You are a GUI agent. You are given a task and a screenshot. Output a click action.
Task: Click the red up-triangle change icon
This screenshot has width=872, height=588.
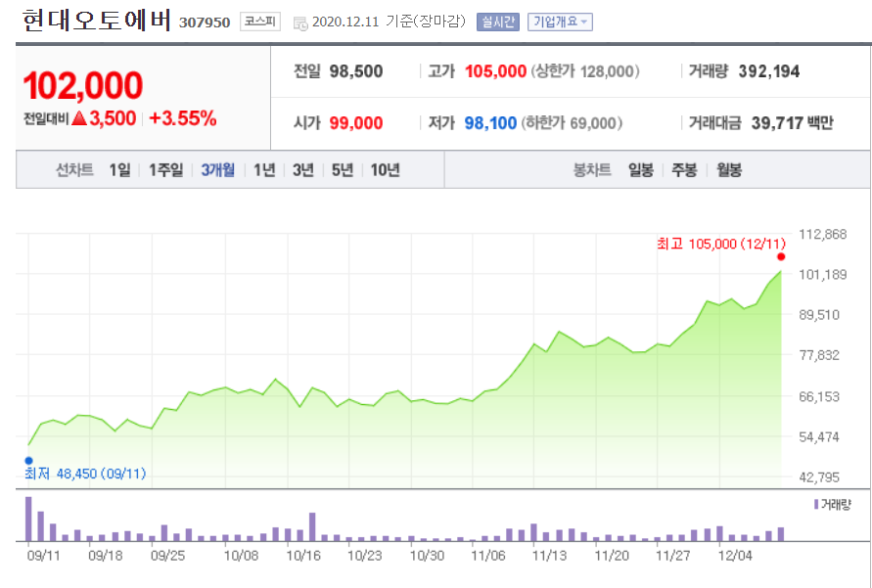pos(79,118)
